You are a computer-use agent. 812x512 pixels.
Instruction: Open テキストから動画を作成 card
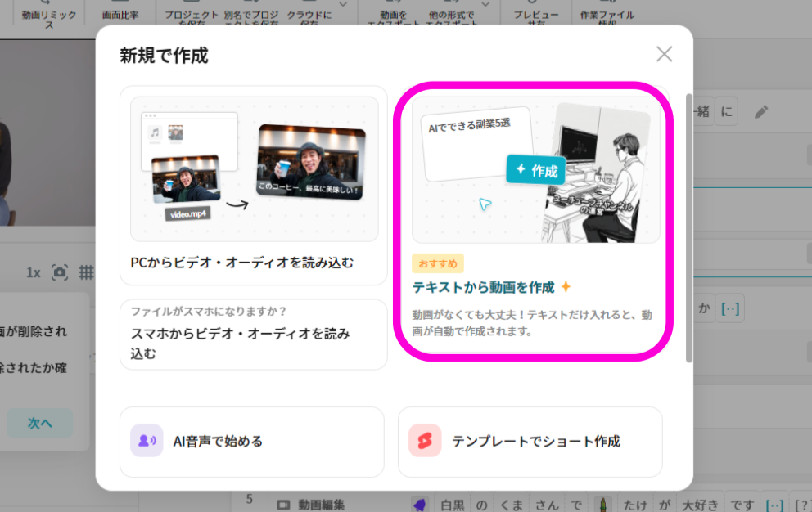coord(532,220)
